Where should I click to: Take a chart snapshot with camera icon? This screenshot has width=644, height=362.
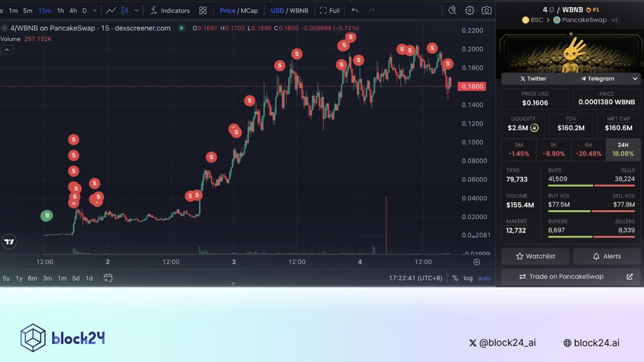[486, 10]
